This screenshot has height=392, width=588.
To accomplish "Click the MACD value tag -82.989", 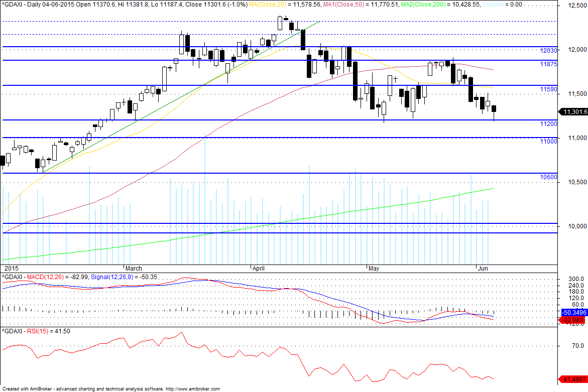I will [573, 320].
